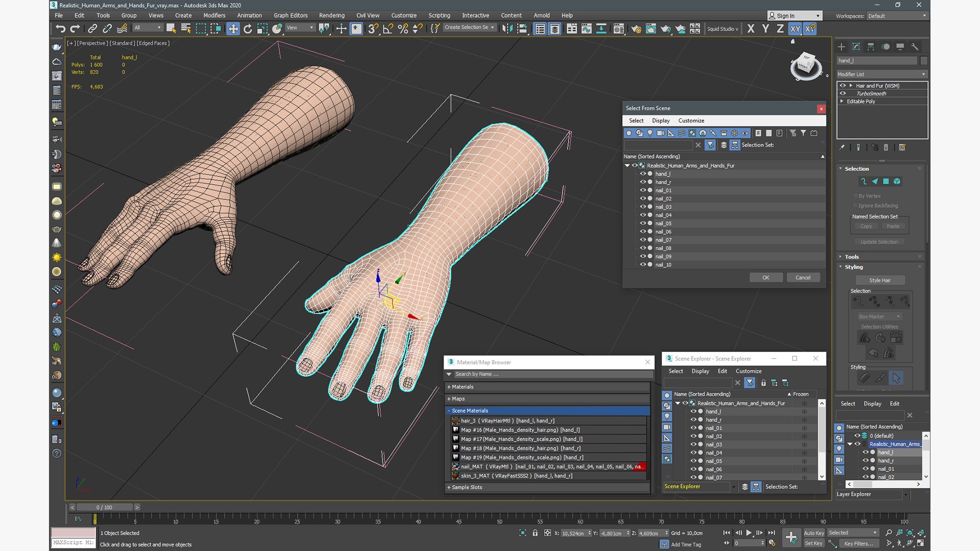Open the Modifiers menu

point(214,15)
